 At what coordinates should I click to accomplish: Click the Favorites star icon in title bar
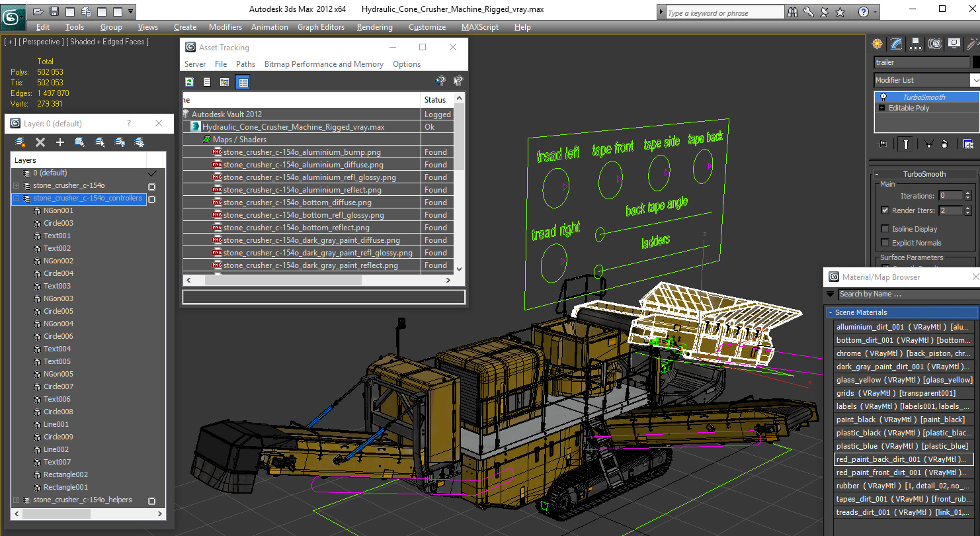(840, 12)
